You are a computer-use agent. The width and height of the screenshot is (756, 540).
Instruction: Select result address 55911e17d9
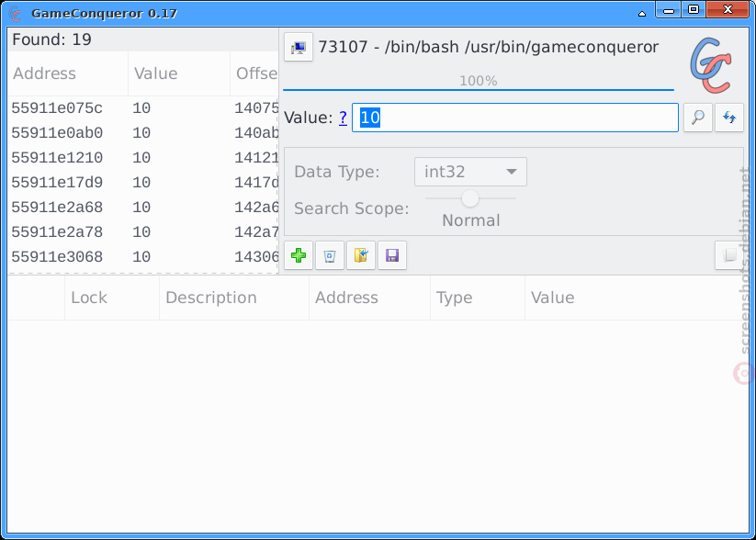57,183
